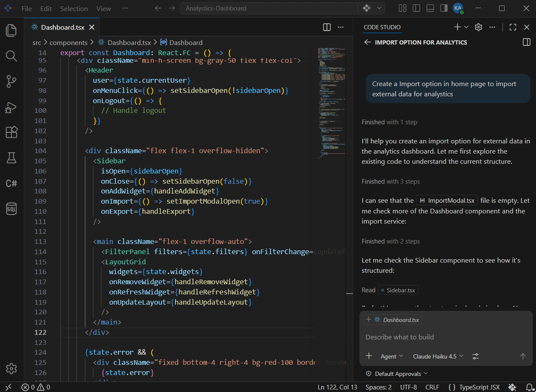Open the Source Control view
The width and height of the screenshot is (536, 392).
pyautogui.click(x=11, y=81)
